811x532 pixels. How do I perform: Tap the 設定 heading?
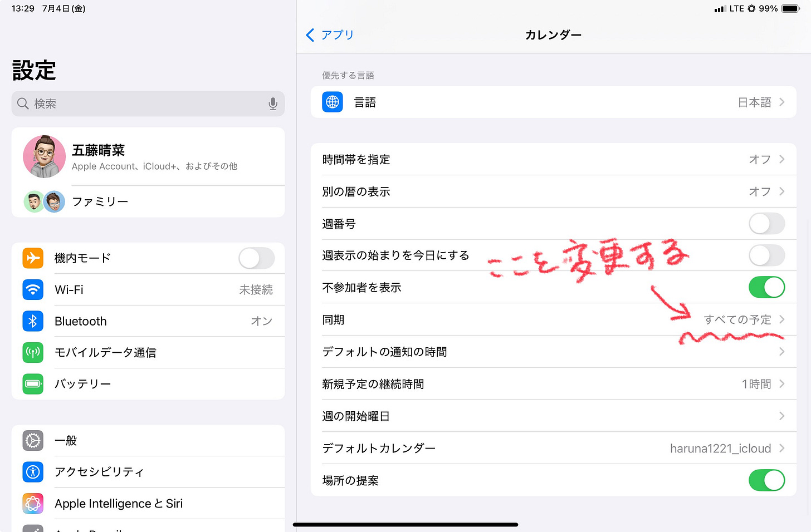34,71
